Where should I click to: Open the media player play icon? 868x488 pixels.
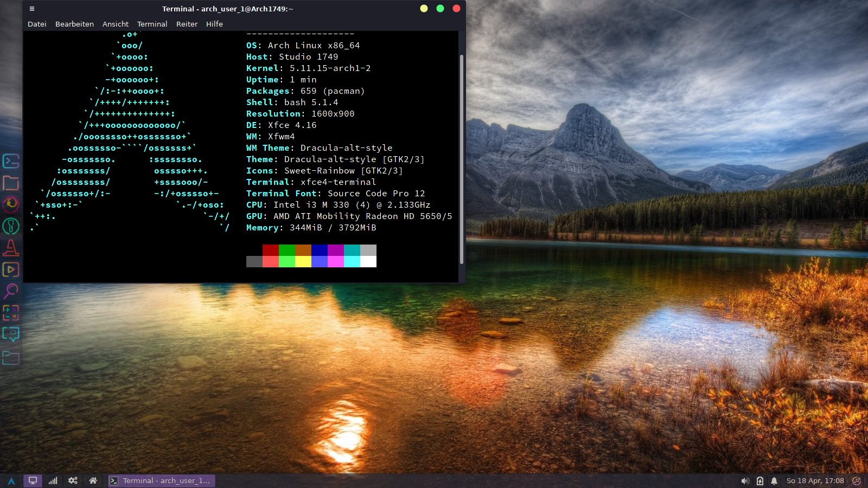(x=11, y=269)
